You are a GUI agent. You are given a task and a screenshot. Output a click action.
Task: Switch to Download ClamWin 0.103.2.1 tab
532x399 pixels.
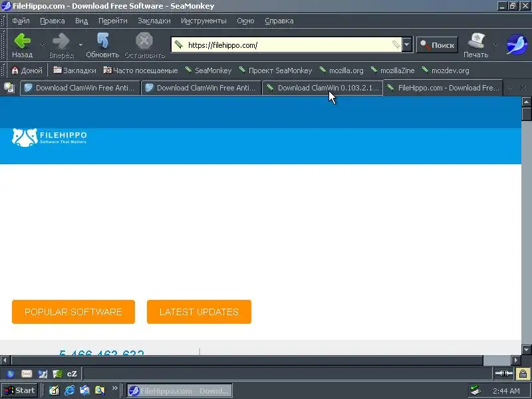pos(323,88)
